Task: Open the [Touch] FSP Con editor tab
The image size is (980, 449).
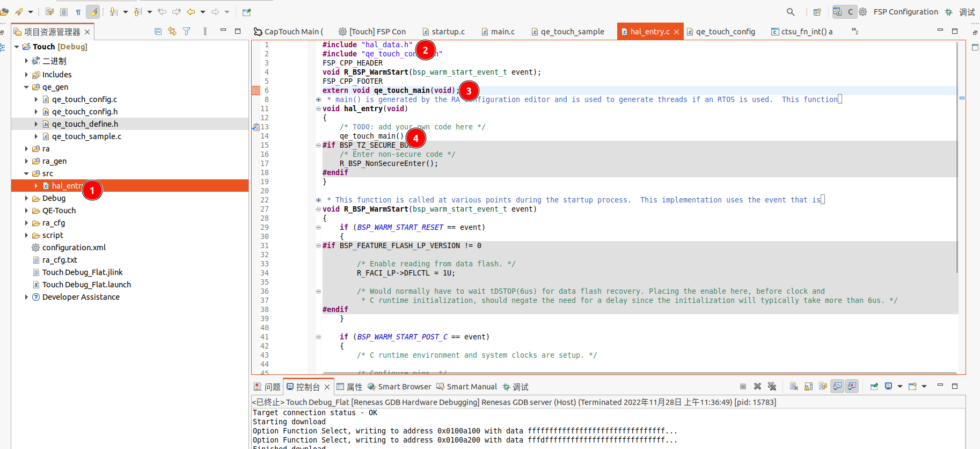Action: coord(372,32)
